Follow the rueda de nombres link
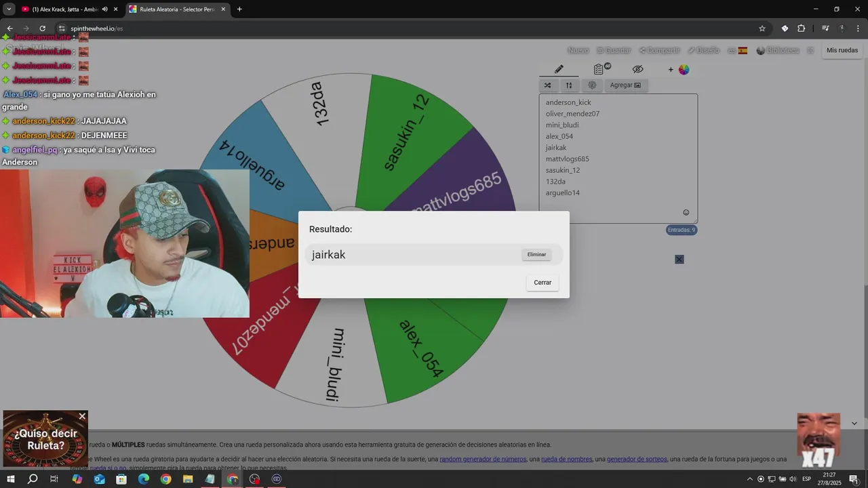The width and height of the screenshot is (868, 488). tap(566, 459)
